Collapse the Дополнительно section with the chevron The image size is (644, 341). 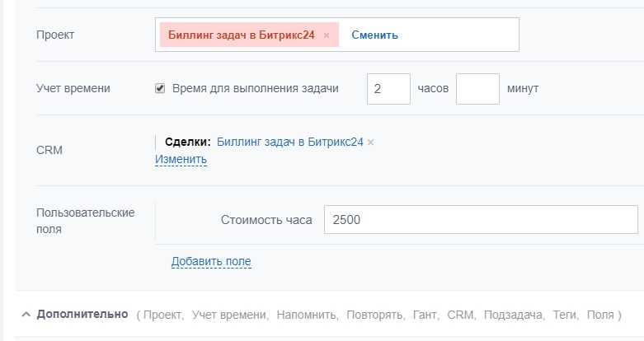[26, 315]
